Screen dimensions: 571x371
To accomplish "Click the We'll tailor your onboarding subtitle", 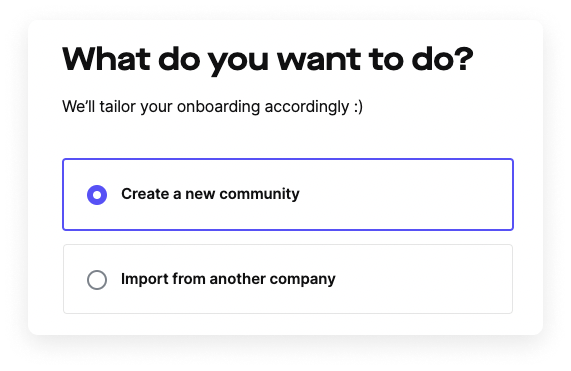I will pos(212,107).
